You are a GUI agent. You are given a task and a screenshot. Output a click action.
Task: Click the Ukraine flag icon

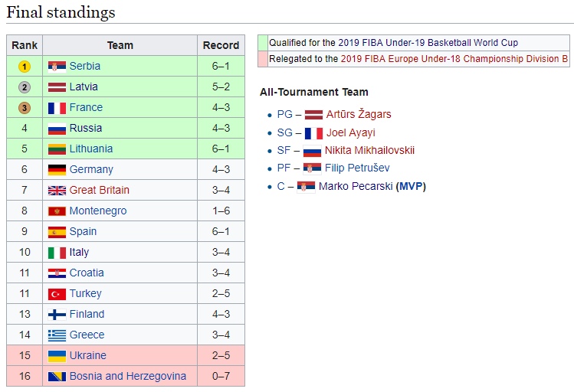pos(57,356)
